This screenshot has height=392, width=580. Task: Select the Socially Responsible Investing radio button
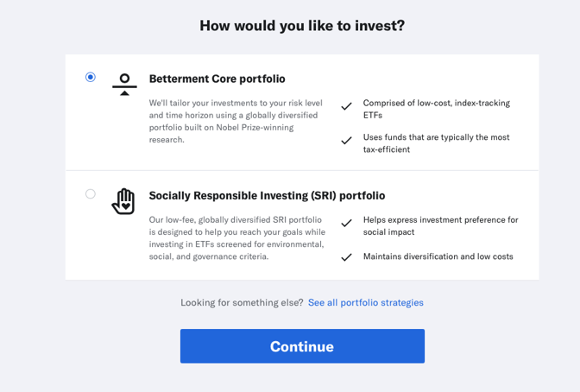(x=91, y=193)
